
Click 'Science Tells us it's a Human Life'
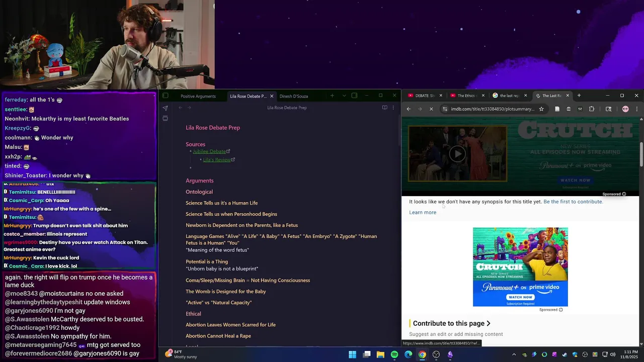[221, 203]
